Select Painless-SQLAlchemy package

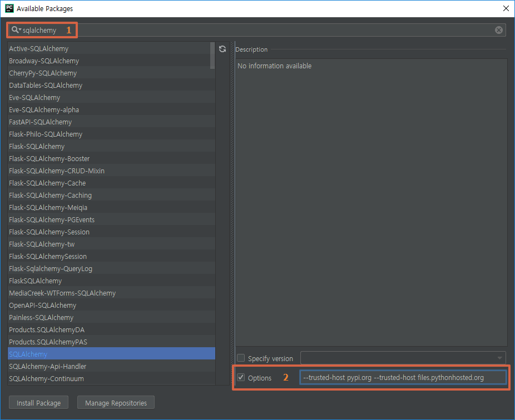point(111,317)
